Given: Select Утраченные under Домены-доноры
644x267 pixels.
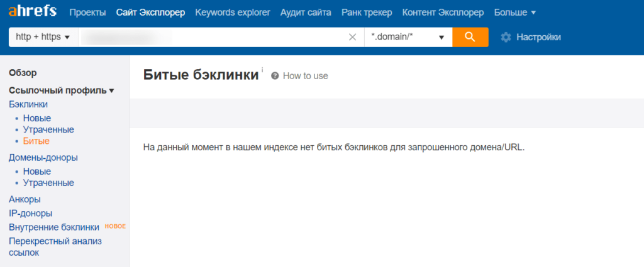Looking at the screenshot, I should [x=48, y=183].
